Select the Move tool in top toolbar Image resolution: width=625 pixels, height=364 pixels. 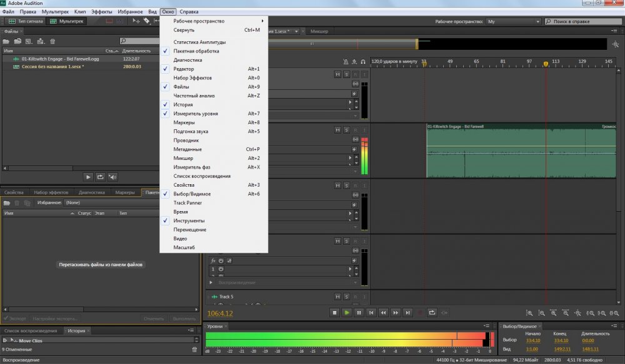[x=136, y=21]
